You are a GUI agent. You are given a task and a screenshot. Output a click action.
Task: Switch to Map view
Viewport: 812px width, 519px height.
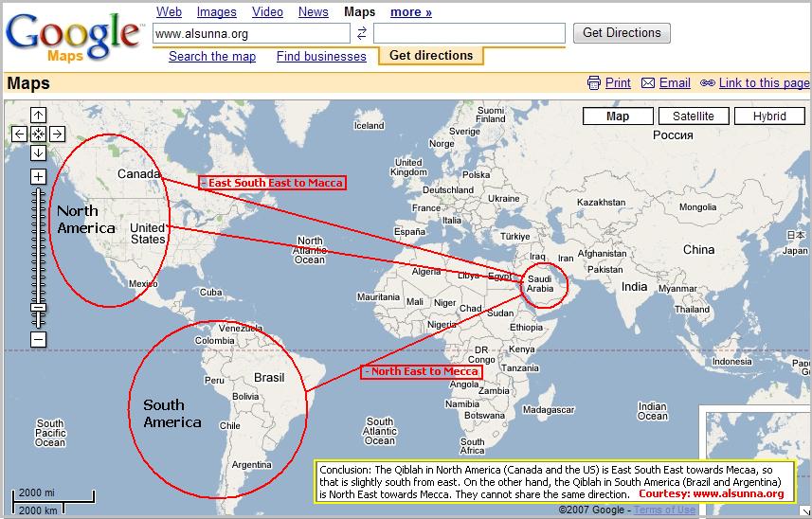pyautogui.click(x=618, y=116)
